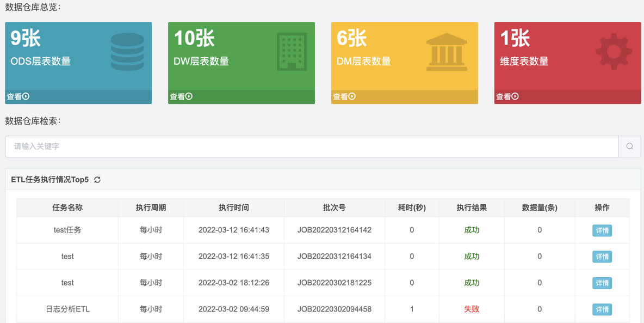Viewport: 644px width, 323px height.
Task: Click the 失败 status in 日志分析ETL row
Action: pos(472,309)
